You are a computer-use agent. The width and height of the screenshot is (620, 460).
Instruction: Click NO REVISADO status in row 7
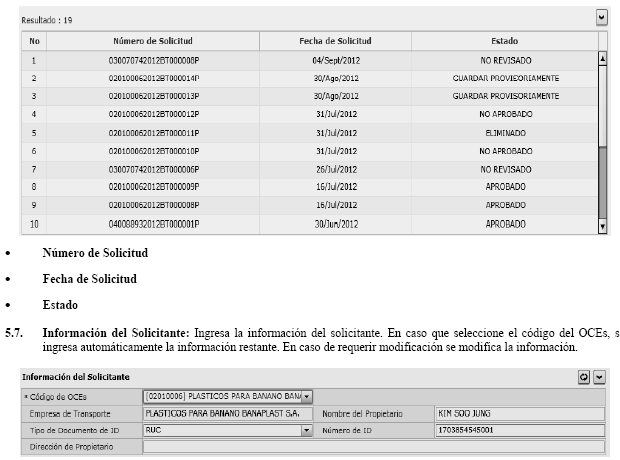click(505, 170)
